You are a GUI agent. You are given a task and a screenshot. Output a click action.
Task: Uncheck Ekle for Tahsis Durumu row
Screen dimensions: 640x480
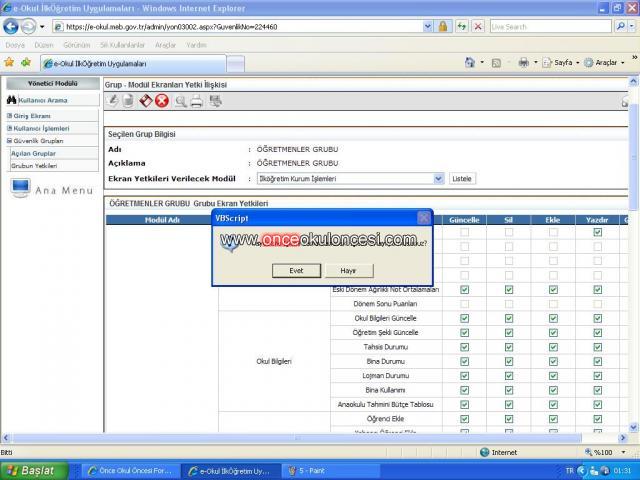click(x=553, y=347)
